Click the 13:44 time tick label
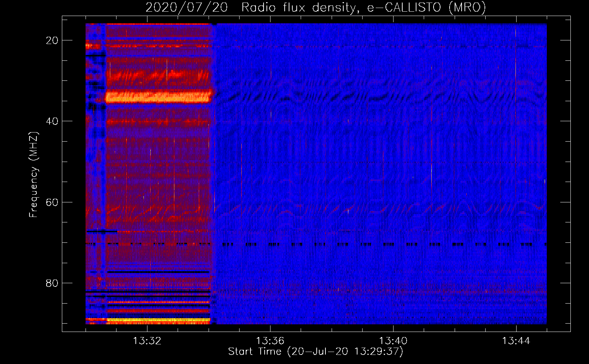 click(516, 341)
